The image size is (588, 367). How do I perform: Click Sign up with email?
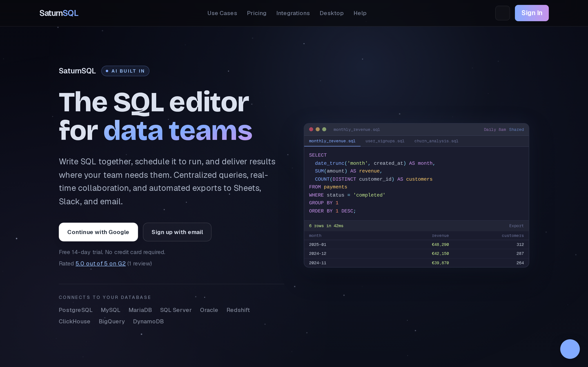point(177,232)
